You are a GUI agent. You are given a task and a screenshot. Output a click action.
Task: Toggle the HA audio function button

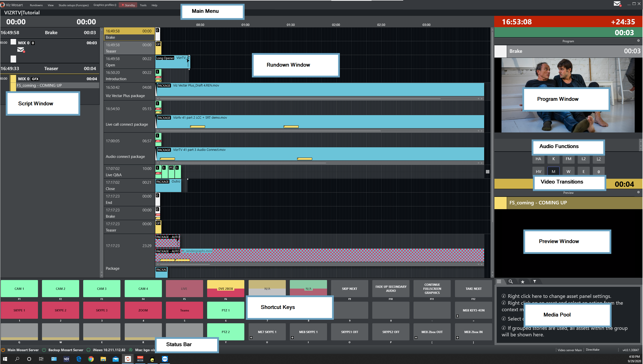[x=538, y=159]
